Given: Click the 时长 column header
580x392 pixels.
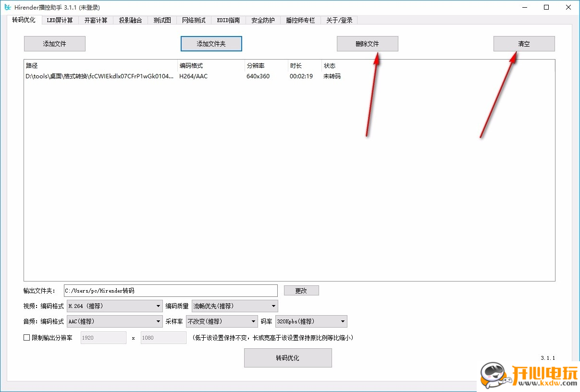Looking at the screenshot, I should tap(305, 65).
